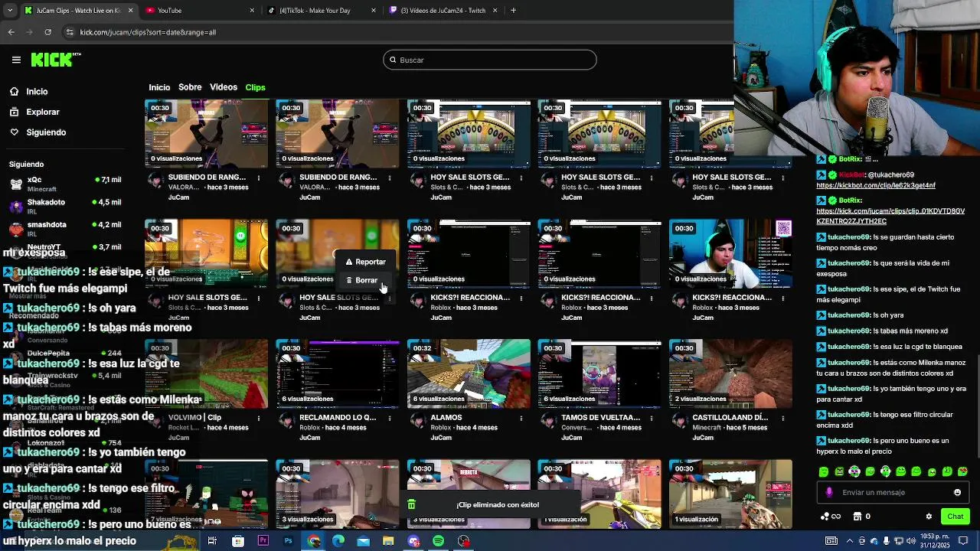Viewport: 980px width, 551px height.
Task: Play the CASTILLOLAAND clip thumbnail
Action: [730, 372]
